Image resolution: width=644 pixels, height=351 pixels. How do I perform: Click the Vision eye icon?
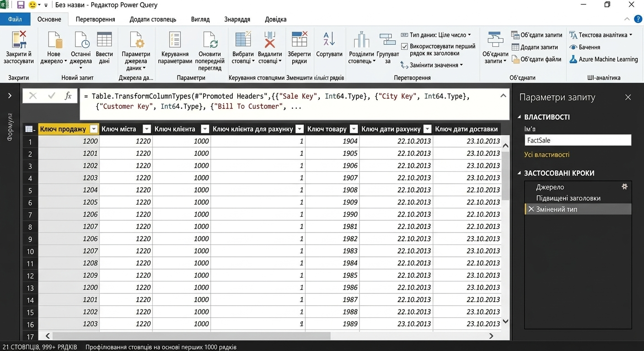pyautogui.click(x=573, y=47)
